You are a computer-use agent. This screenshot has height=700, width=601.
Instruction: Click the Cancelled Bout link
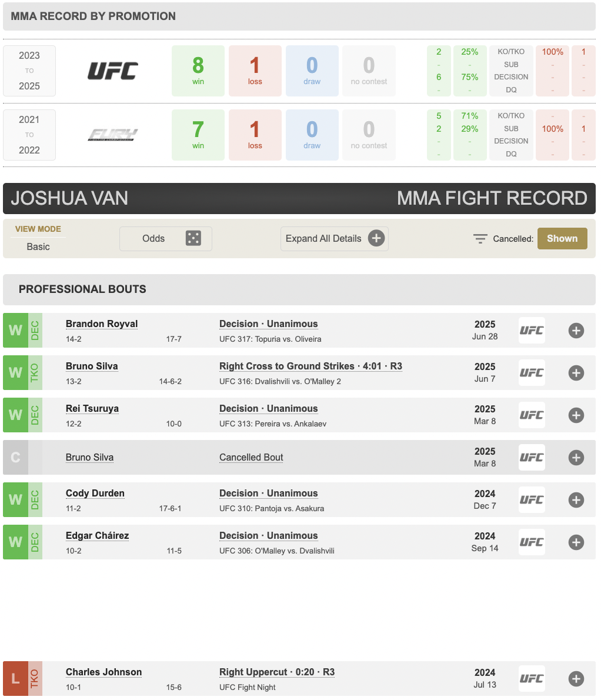pos(251,457)
